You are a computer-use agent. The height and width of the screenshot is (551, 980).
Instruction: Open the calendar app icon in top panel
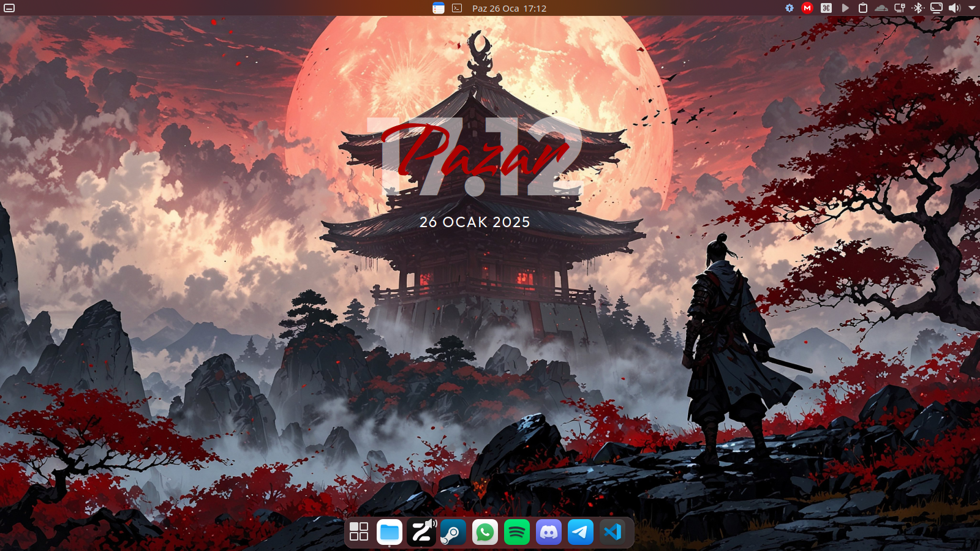pos(439,8)
